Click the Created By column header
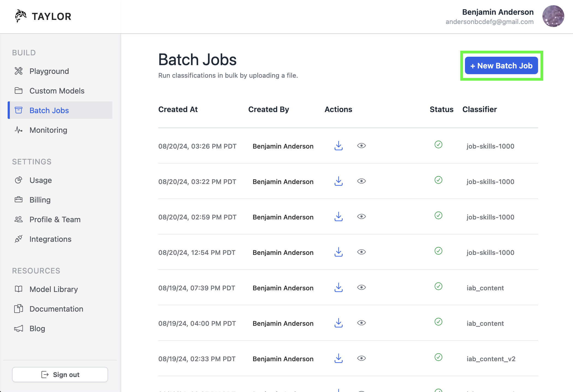This screenshot has width=573, height=392. 268,109
